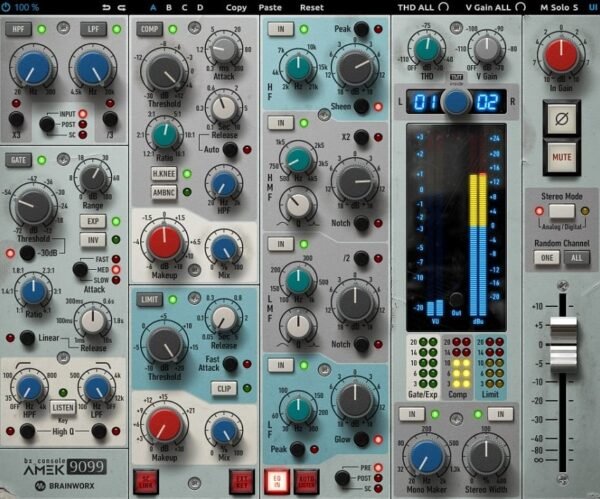This screenshot has height=499, width=600.
Task: Click the red compressor Makeup knob
Action: 164,243
